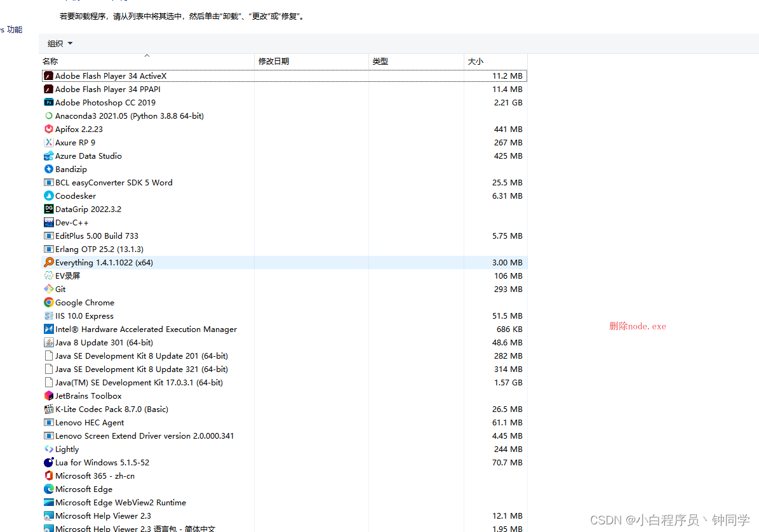The height and width of the screenshot is (532, 759).
Task: Select the Azure Data Studio icon
Action: pyautogui.click(x=48, y=156)
